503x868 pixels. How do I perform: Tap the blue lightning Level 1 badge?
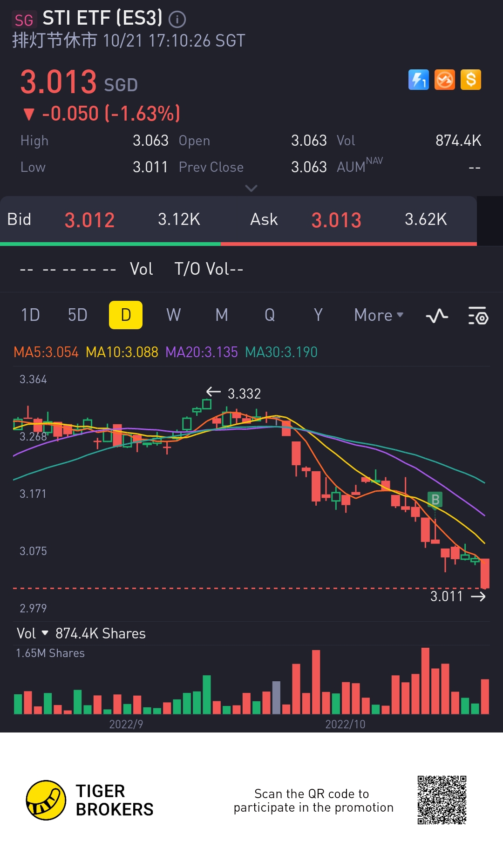click(418, 80)
